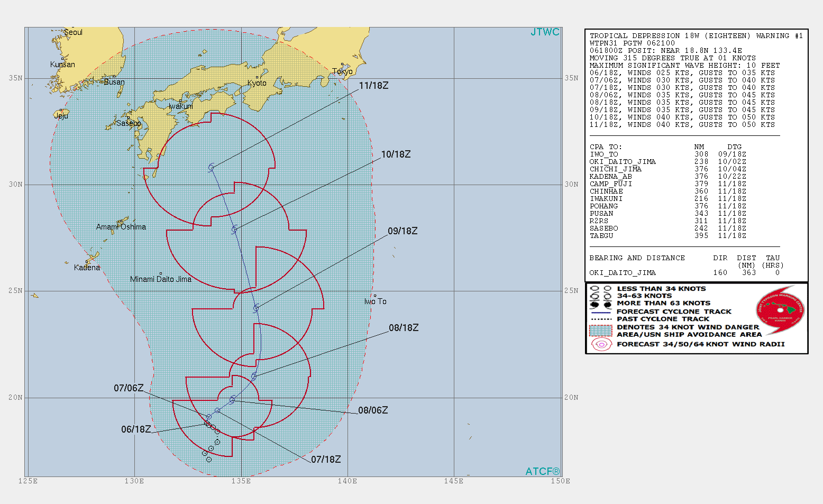Click the 34 knot wind danger area swatch in legend
This screenshot has height=504, width=823.
(600, 331)
